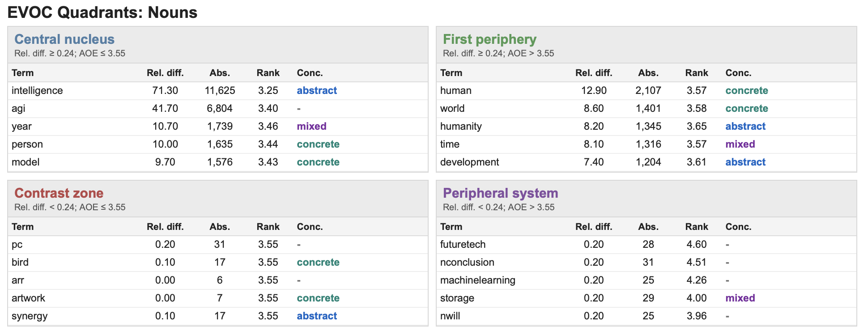The width and height of the screenshot is (868, 331).
Task: Click the synergy term in Contrast zone
Action: [30, 316]
